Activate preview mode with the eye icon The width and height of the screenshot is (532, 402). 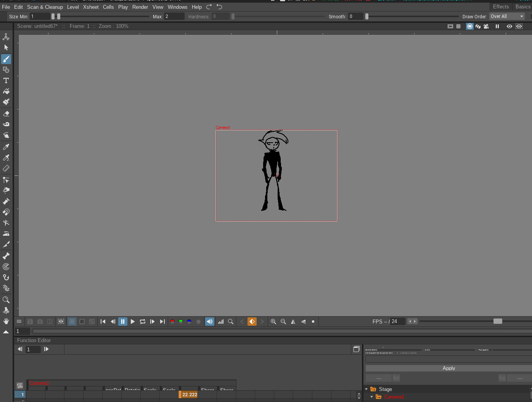(x=509, y=26)
